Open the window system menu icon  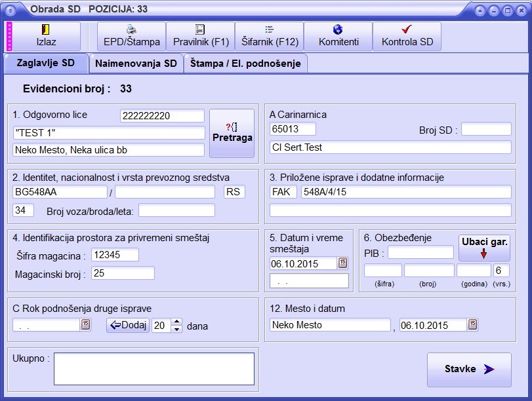[10, 10]
